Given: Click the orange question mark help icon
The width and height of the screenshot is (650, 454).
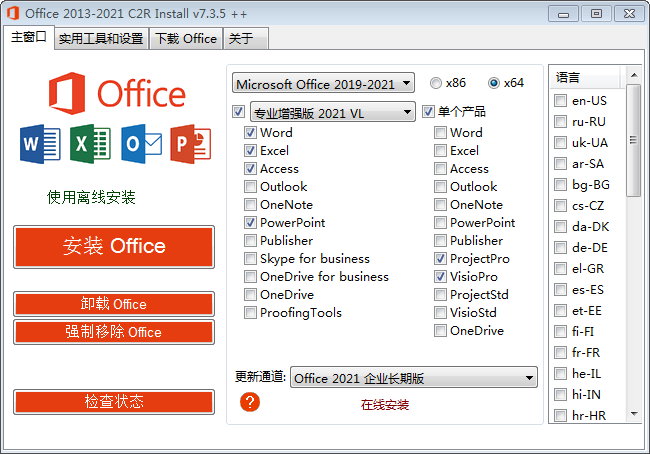Looking at the screenshot, I should pos(250,402).
